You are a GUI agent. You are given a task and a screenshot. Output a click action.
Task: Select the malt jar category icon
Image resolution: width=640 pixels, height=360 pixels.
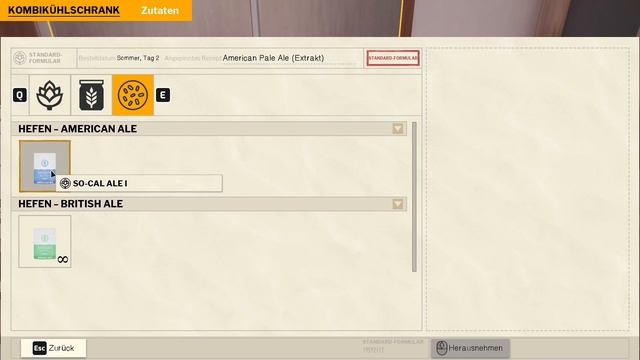point(91,95)
